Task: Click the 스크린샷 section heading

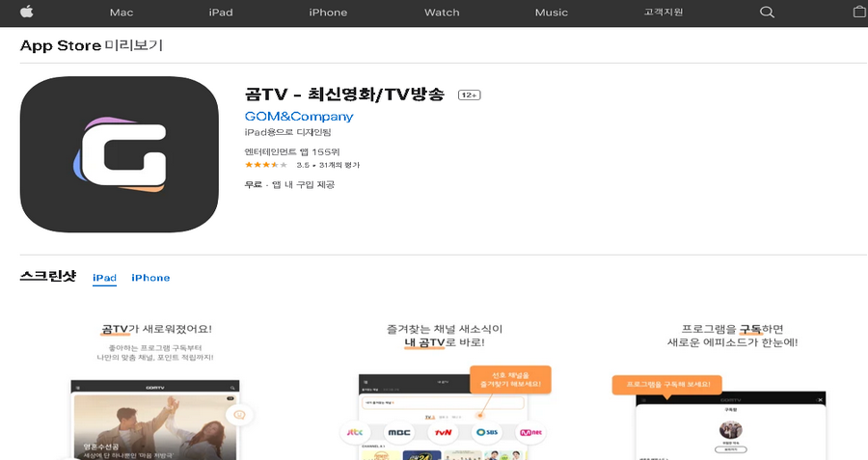Action: pyautogui.click(x=48, y=276)
